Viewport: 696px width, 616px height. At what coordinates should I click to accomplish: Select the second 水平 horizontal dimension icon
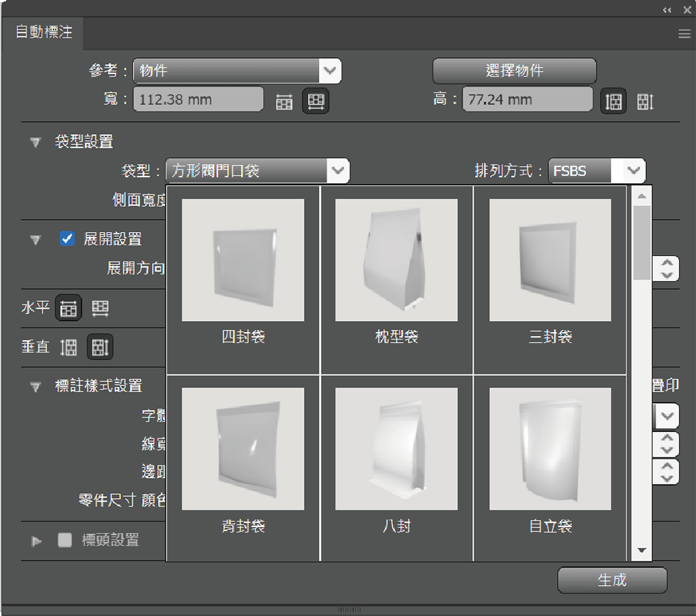coord(99,308)
